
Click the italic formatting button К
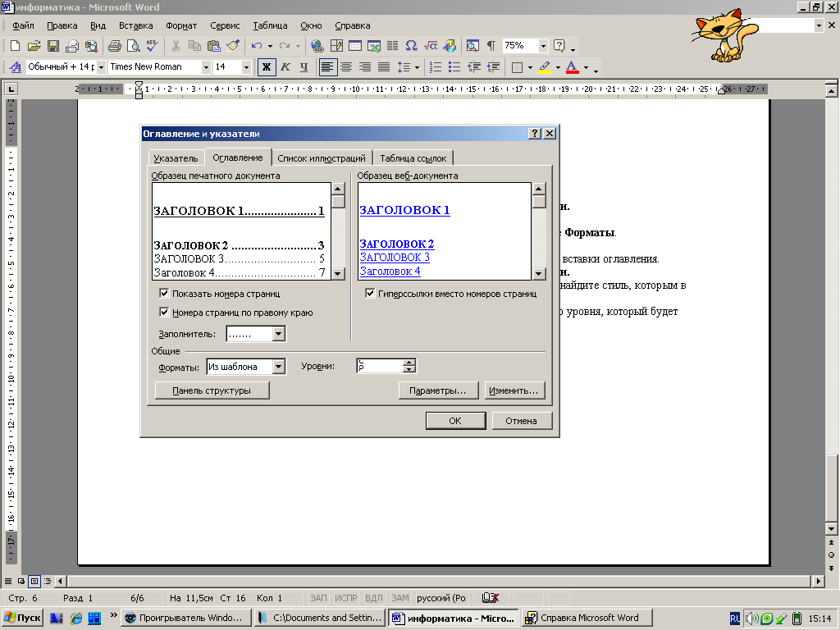tap(285, 67)
